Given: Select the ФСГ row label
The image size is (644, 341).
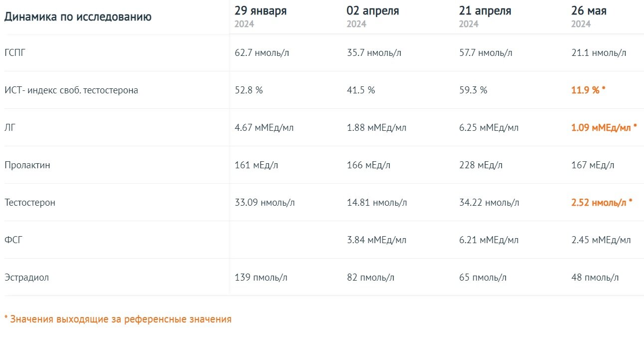Looking at the screenshot, I should point(13,240).
